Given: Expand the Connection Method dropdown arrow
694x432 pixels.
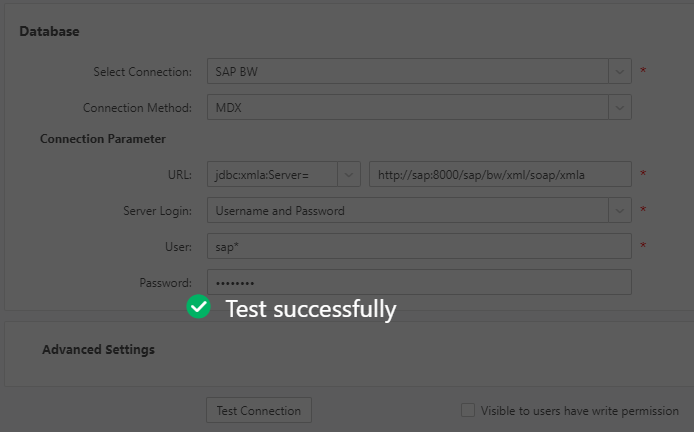Looking at the screenshot, I should tap(620, 107).
